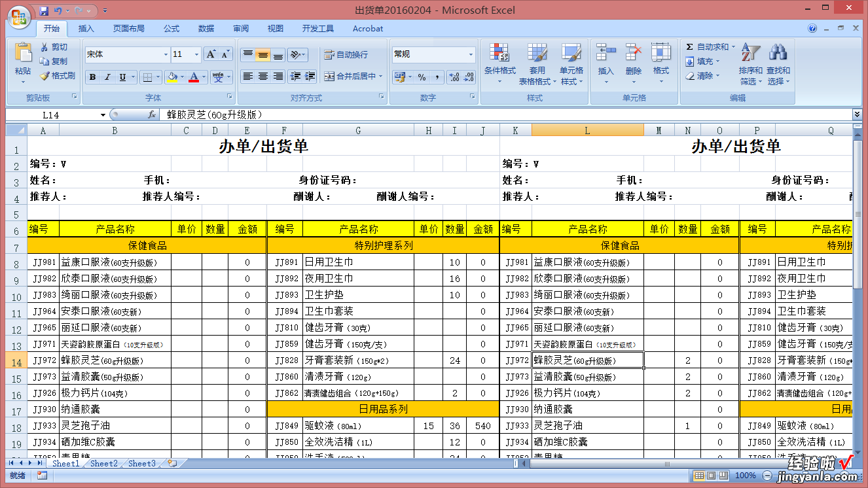Image resolution: width=868 pixels, height=488 pixels.
Task: Switch to the Sheet2 worksheet tab
Action: tap(104, 463)
